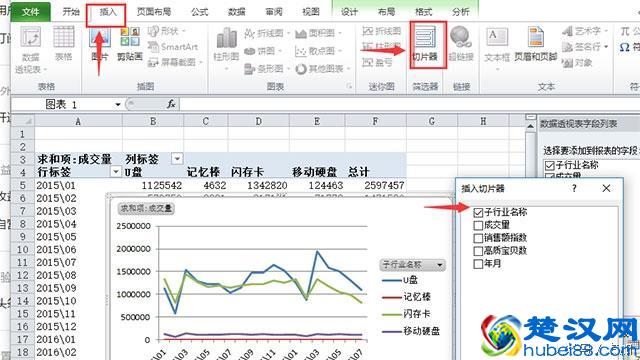Switch to the Data (数据) tab
The image size is (640, 360).
click(237, 12)
